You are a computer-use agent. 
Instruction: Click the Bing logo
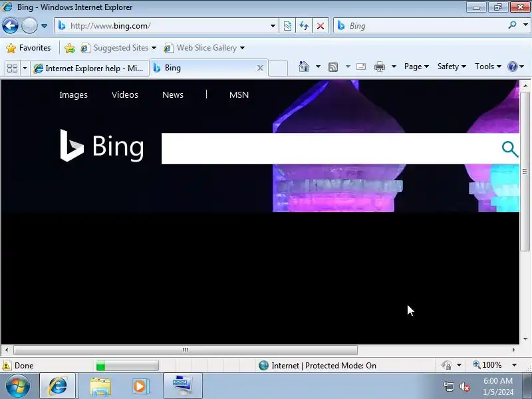(x=102, y=146)
